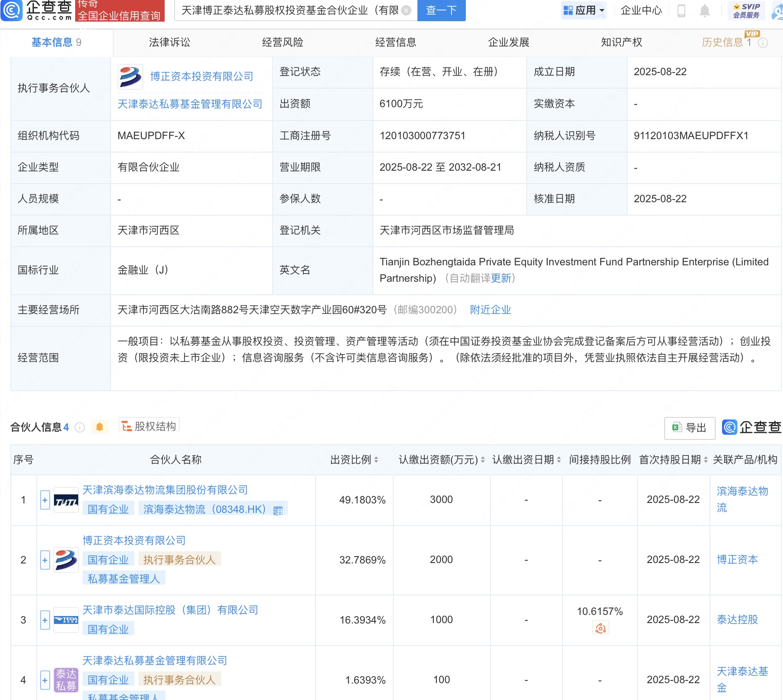
Task: Switch to 企业发展 tab
Action: tap(509, 42)
